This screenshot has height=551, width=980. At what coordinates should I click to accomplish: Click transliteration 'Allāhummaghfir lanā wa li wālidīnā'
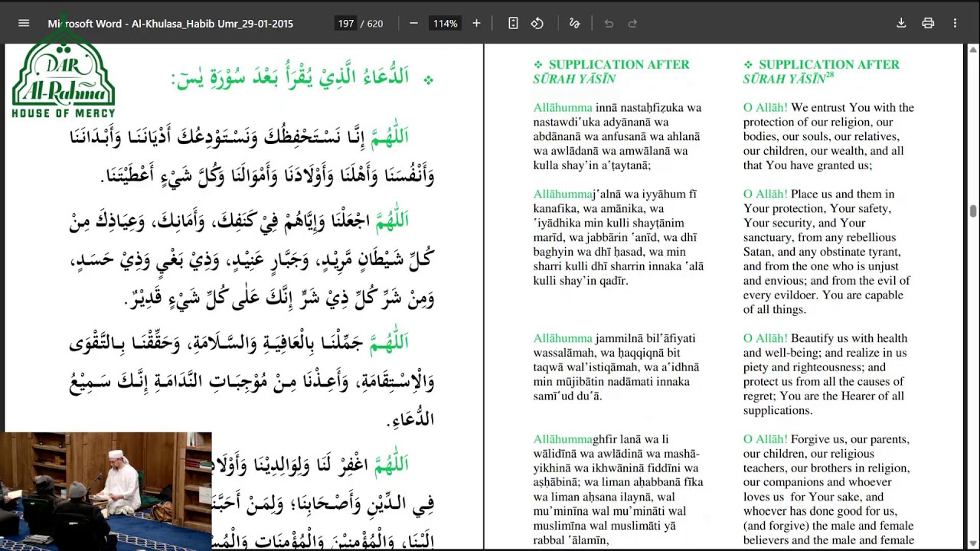(x=617, y=490)
